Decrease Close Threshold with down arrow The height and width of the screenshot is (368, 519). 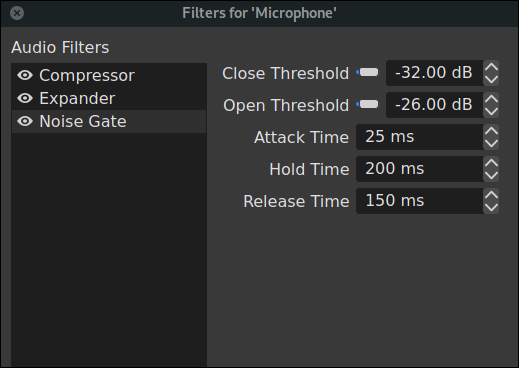(x=491, y=79)
